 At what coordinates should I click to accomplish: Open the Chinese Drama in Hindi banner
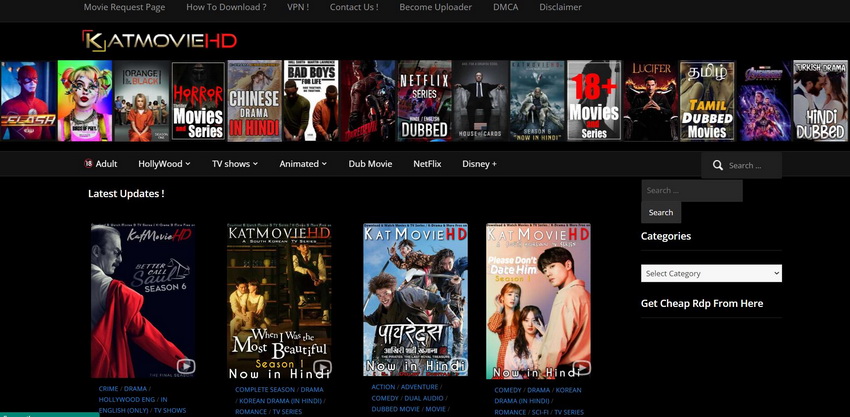[254, 101]
